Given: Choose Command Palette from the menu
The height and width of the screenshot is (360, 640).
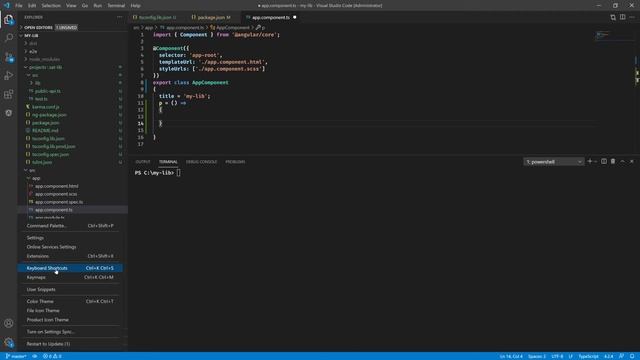Looking at the screenshot, I should point(70,226).
